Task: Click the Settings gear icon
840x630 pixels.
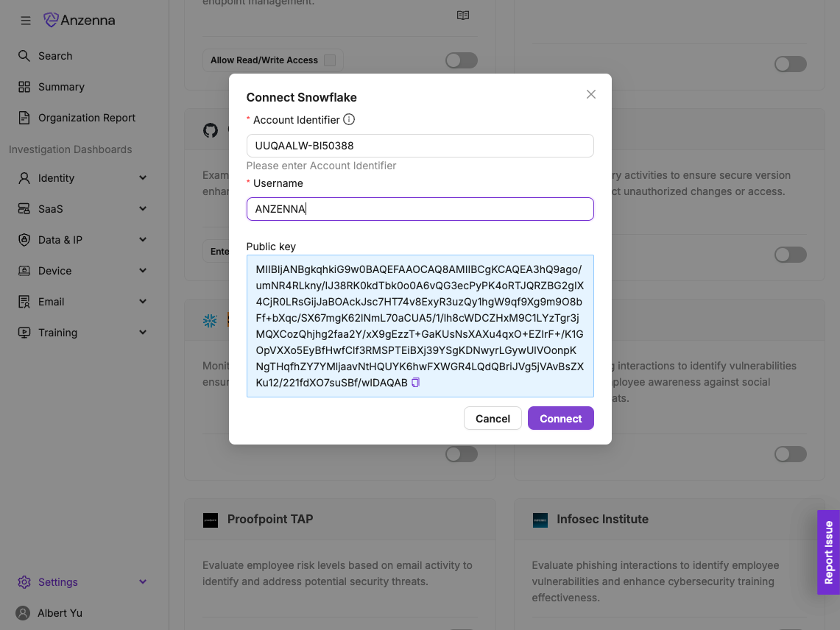Action: coord(24,582)
